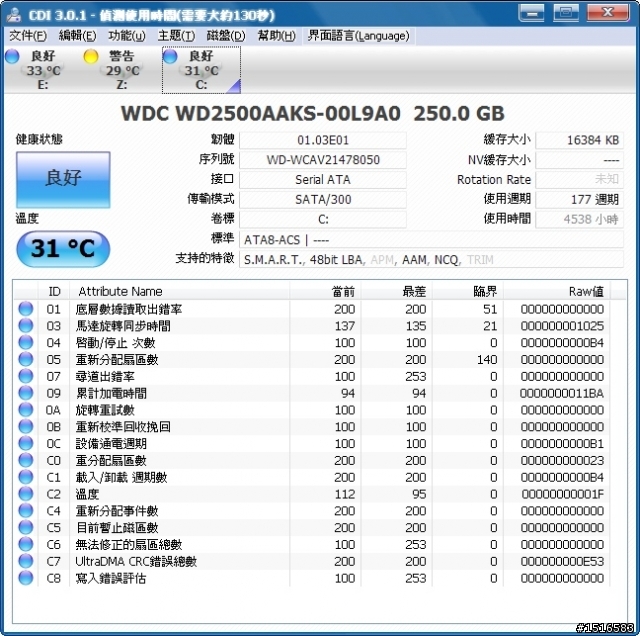This screenshot has width=640, height=636.
Task: Click raw value 000000001025
Action: coord(562,326)
